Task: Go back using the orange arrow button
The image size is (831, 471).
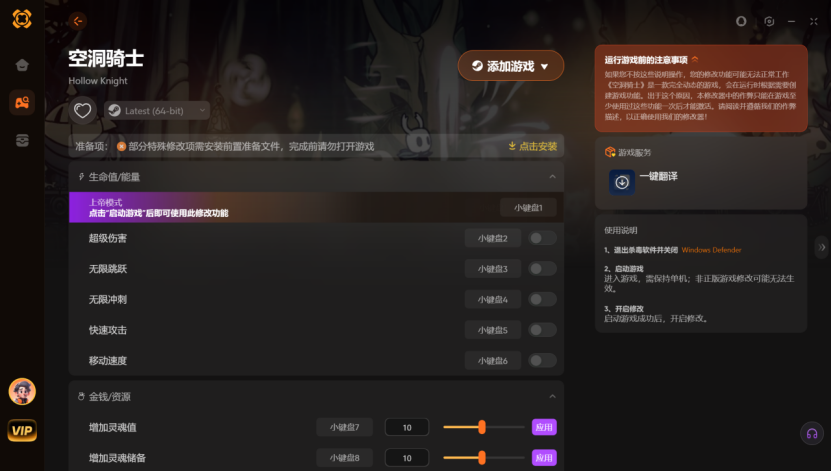Action: (77, 21)
